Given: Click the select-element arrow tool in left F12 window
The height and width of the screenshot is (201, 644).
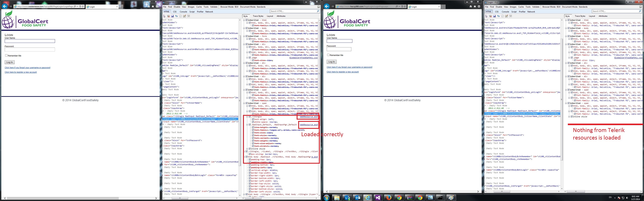Looking at the screenshot, I should pyautogui.click(x=164, y=16).
